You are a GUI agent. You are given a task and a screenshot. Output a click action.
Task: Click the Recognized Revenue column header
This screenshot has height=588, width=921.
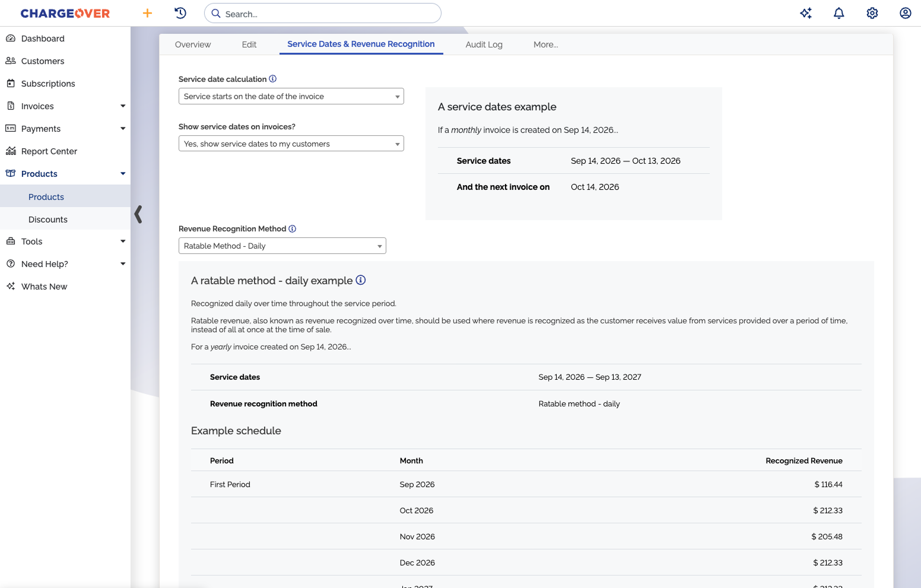[x=804, y=460]
